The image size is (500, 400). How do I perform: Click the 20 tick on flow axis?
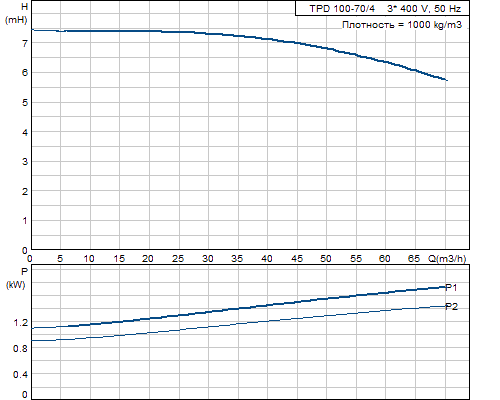coord(148,259)
